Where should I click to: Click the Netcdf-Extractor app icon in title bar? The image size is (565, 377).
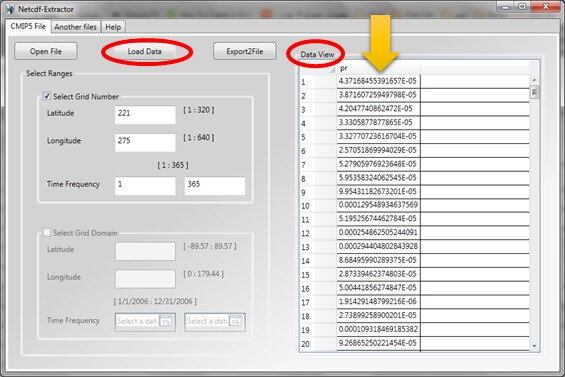pyautogui.click(x=10, y=9)
